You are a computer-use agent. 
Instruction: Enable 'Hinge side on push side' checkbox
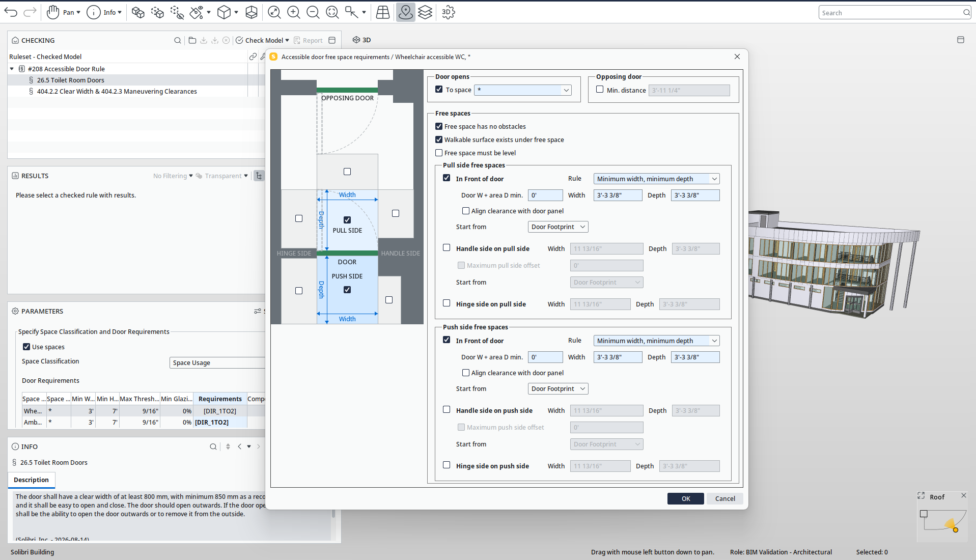[x=447, y=465]
